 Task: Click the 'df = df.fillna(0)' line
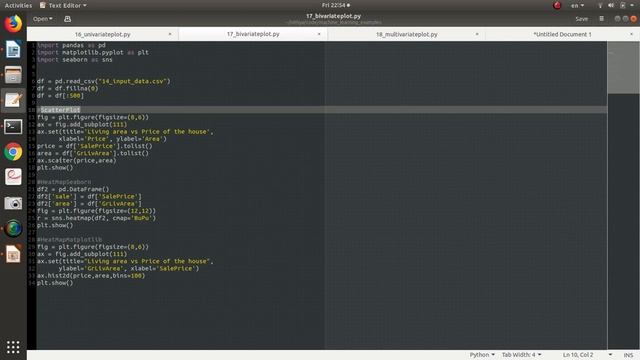pos(68,89)
